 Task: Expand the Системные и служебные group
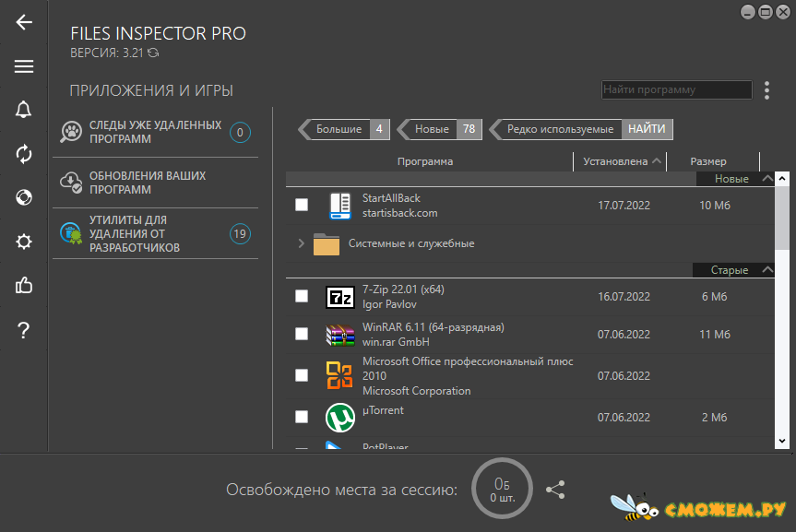coord(301,243)
